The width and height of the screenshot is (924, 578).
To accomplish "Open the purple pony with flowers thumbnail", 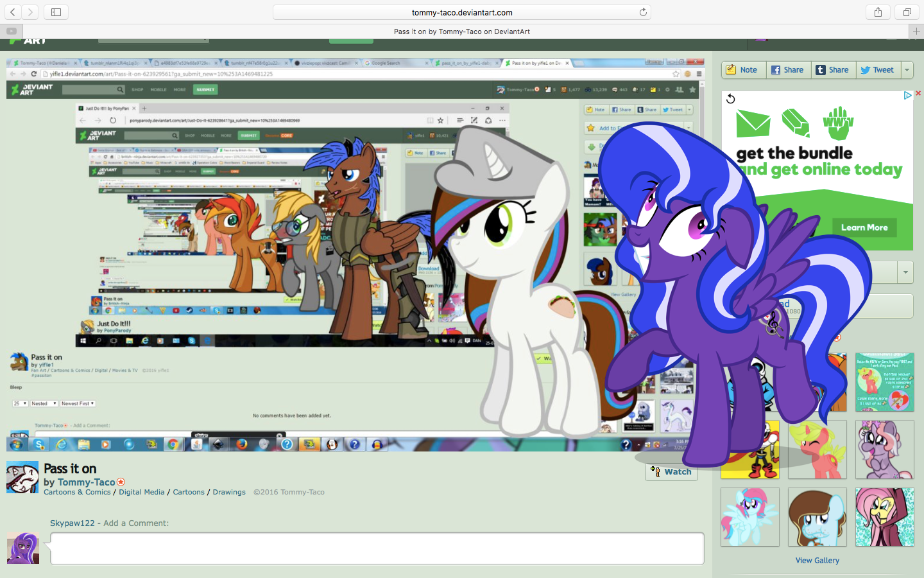I will pyautogui.click(x=885, y=450).
